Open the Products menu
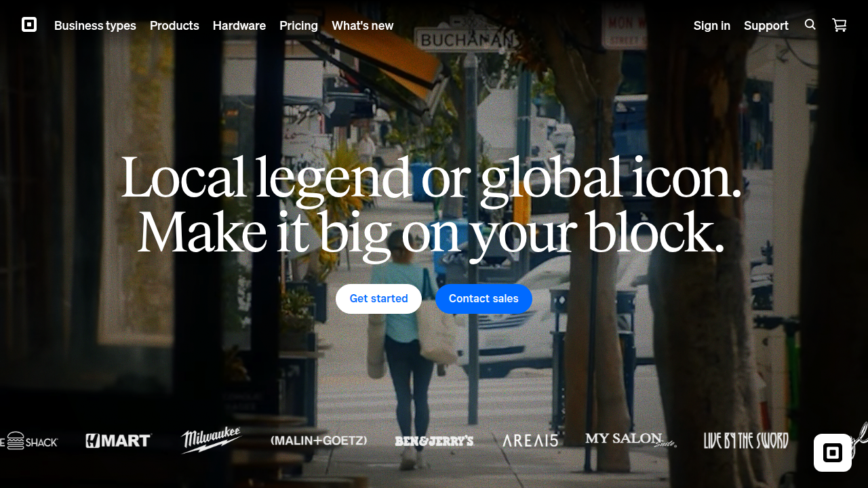Screen dimensions: 868x488 (x=174, y=26)
